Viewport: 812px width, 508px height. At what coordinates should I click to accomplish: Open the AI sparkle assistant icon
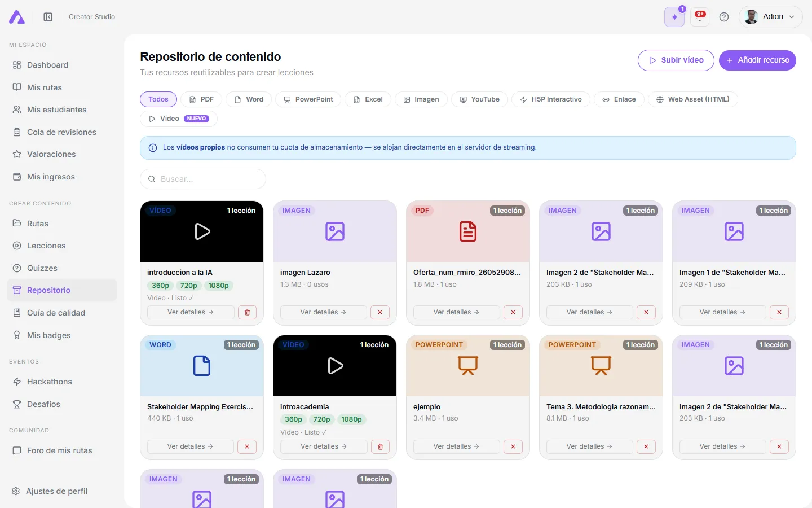[x=674, y=17]
